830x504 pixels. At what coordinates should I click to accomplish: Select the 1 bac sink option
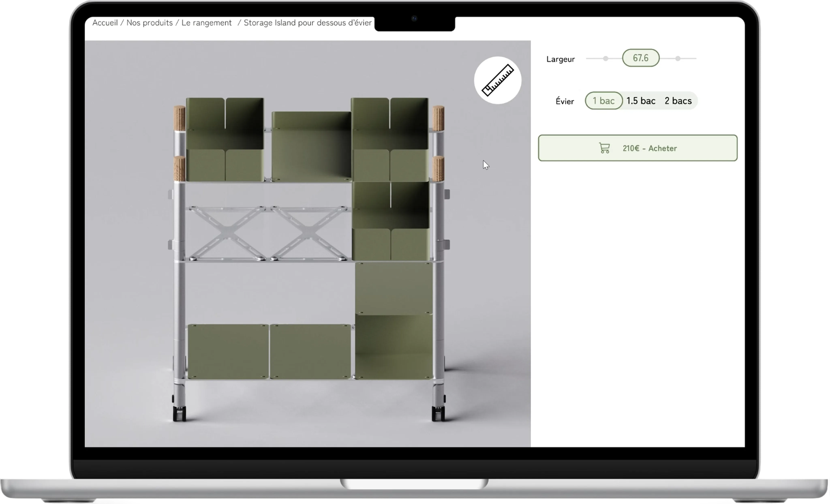click(604, 101)
